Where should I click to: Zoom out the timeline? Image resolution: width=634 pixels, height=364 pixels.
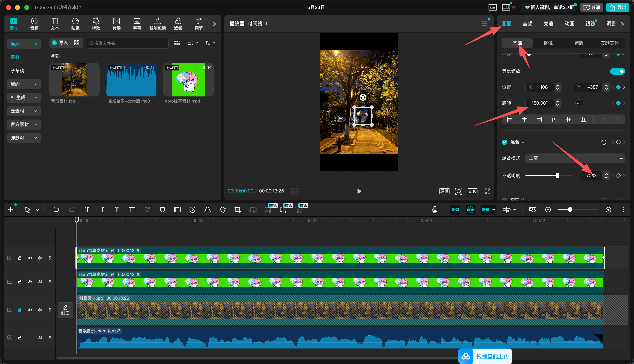[x=548, y=210]
